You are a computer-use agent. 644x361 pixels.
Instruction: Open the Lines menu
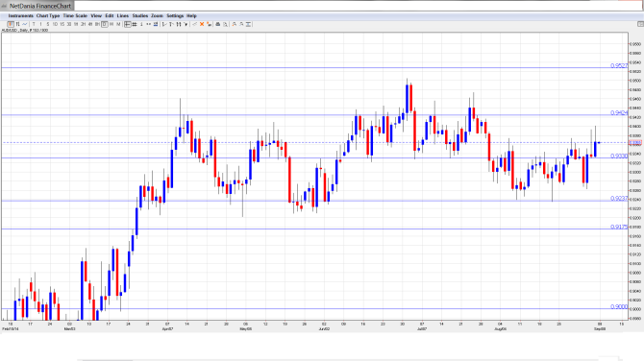coord(123,16)
